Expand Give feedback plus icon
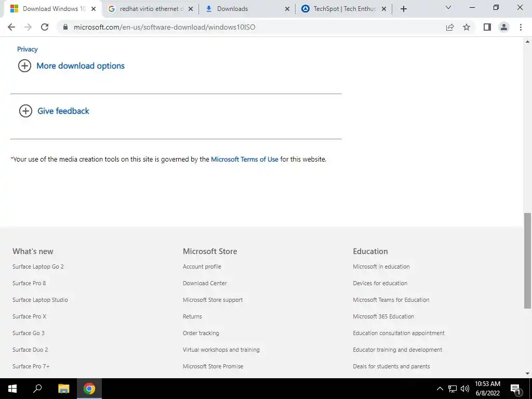The width and height of the screenshot is (532, 399). coord(25,111)
